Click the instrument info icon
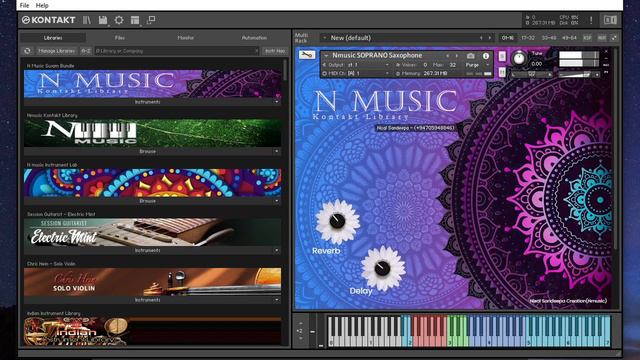Screen dimensions: 640x360 click(x=486, y=56)
